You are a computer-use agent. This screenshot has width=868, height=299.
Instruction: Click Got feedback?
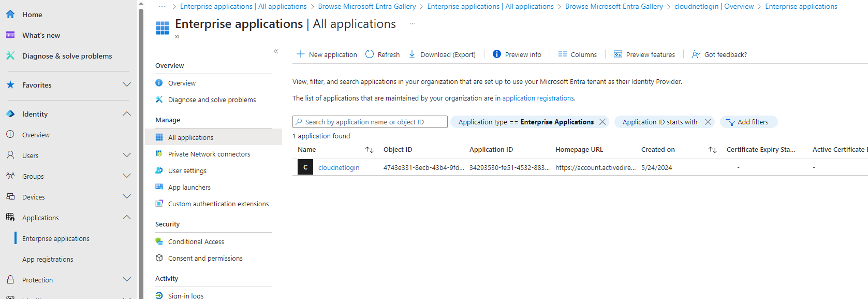pos(719,54)
